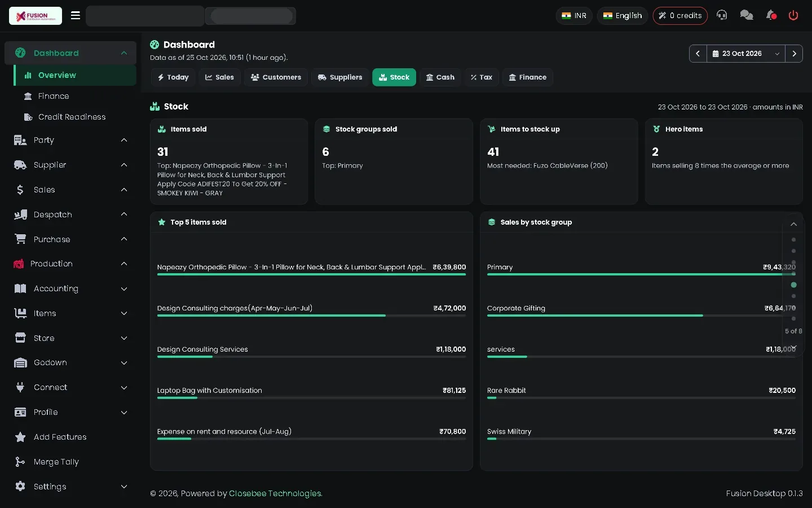
Task: Switch to the Customers tab
Action: [x=276, y=77]
